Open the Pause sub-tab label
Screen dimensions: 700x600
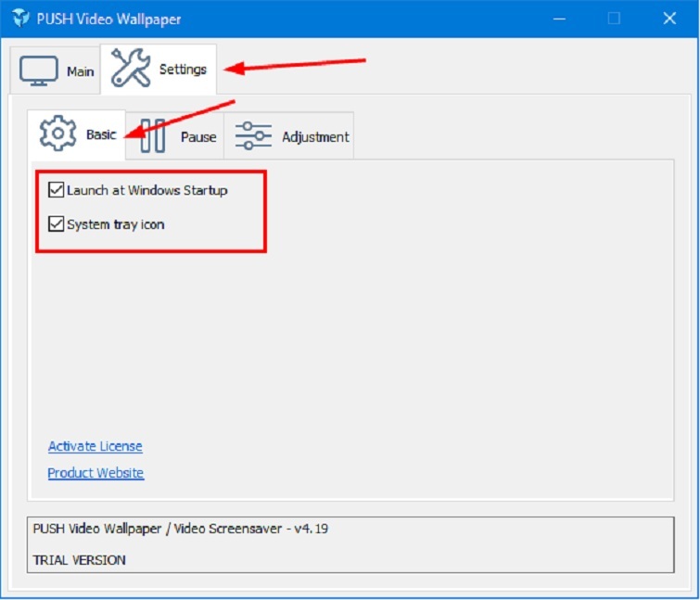tap(197, 137)
